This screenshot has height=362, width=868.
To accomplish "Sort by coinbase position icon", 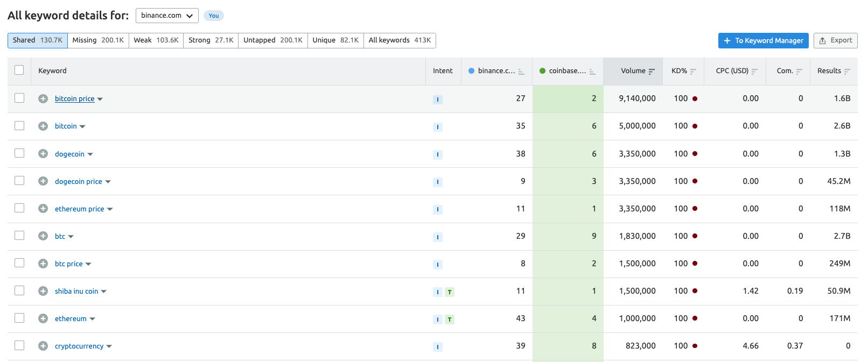I will click(592, 72).
